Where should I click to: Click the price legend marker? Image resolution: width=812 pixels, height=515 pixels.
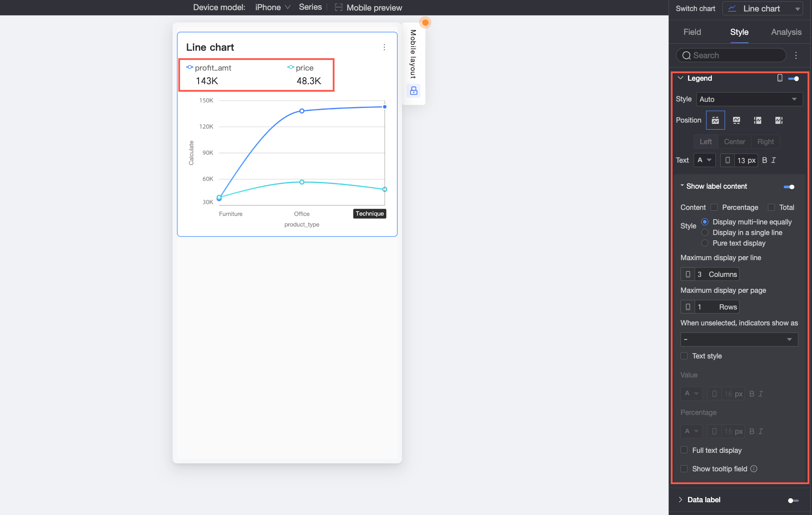click(290, 67)
